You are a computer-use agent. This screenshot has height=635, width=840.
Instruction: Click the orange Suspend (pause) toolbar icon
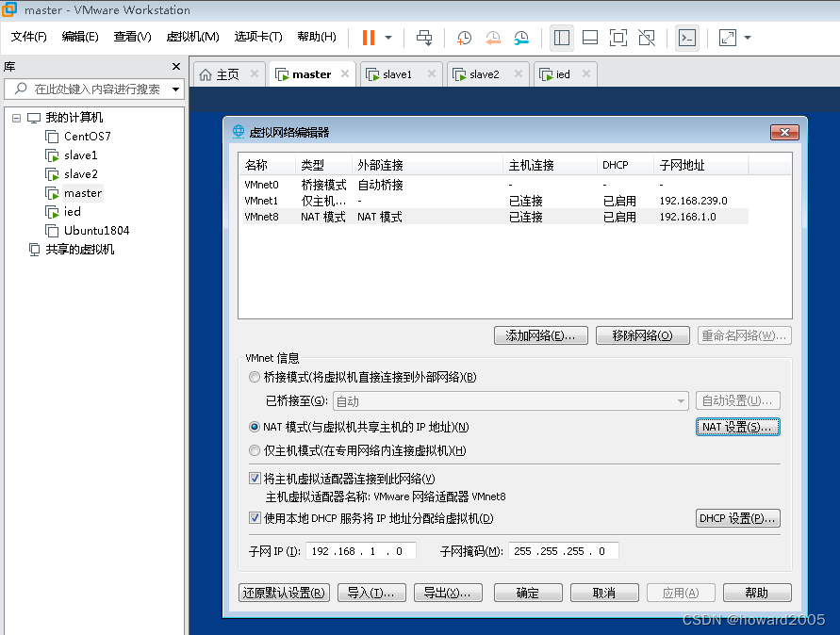click(x=368, y=38)
